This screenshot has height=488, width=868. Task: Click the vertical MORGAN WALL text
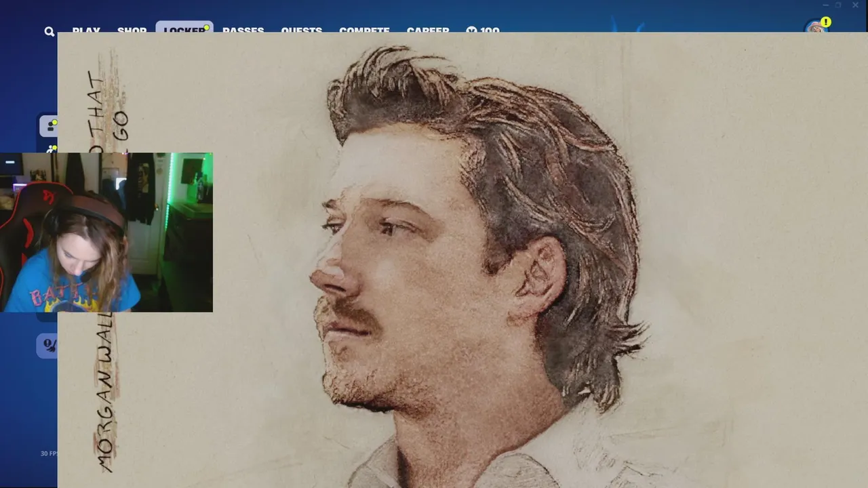click(x=104, y=392)
